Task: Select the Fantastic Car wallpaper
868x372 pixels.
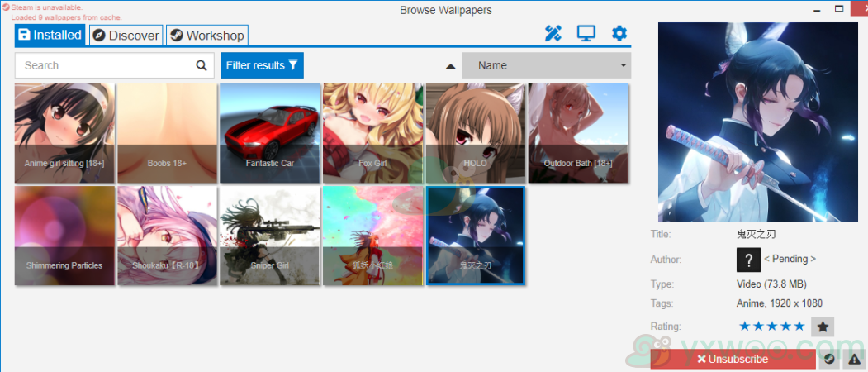Action: (x=270, y=133)
